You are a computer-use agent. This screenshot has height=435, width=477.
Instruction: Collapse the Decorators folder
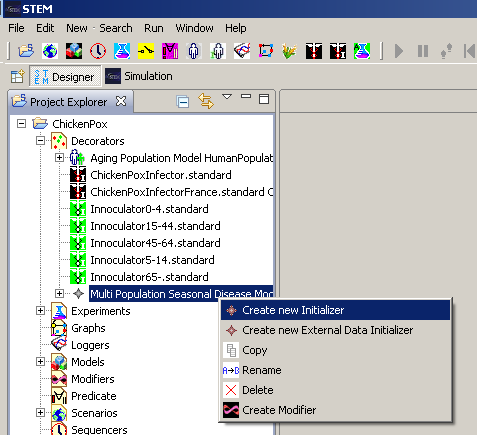[40, 141]
